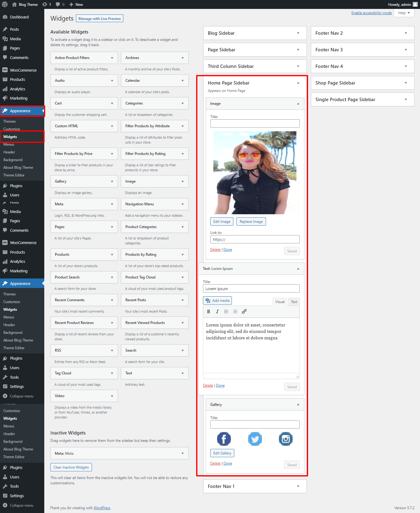
Task: Toggle the numbered list icon
Action: [x=235, y=311]
